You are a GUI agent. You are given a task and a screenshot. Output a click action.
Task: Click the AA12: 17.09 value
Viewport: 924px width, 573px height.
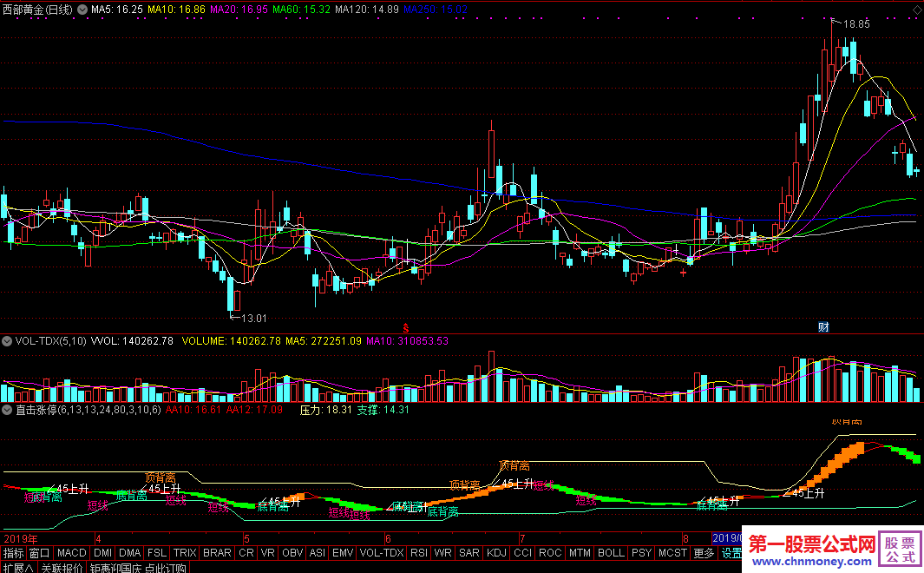254,410
